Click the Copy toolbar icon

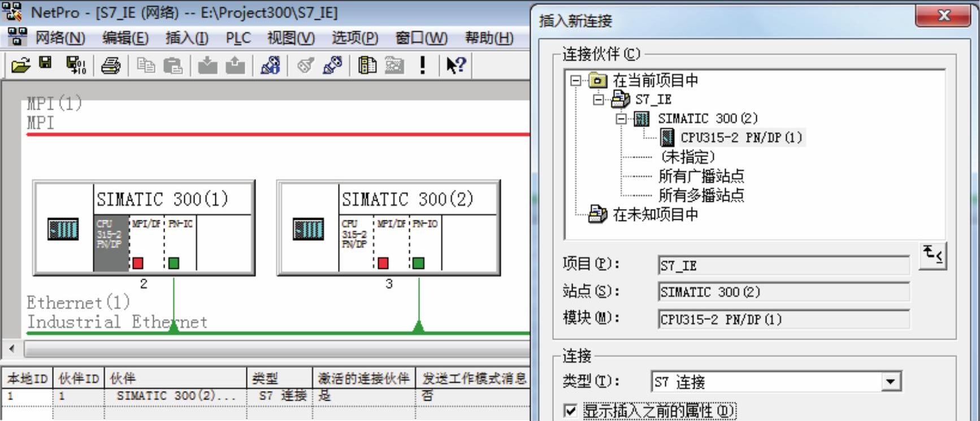pyautogui.click(x=146, y=66)
